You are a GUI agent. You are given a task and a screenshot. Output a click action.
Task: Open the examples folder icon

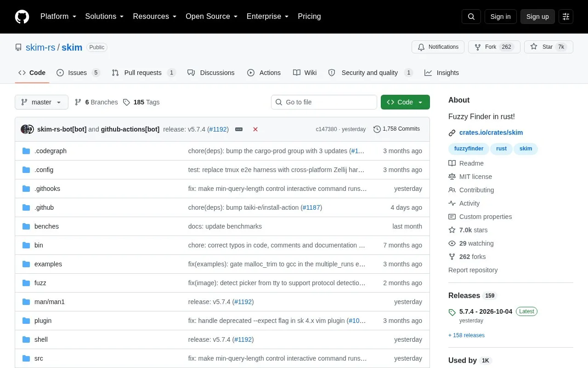(x=26, y=264)
